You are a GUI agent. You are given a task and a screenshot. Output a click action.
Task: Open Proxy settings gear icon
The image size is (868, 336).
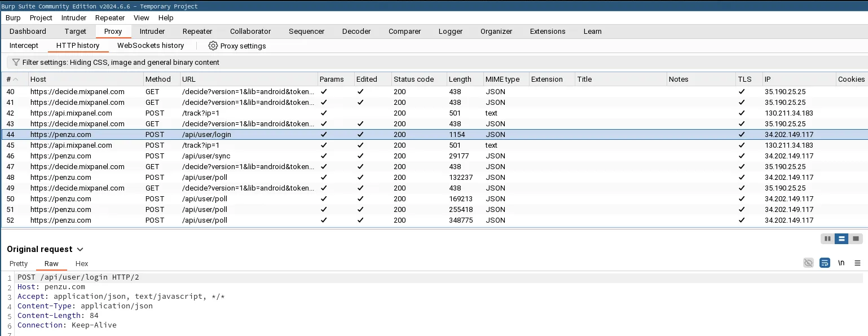pyautogui.click(x=213, y=46)
